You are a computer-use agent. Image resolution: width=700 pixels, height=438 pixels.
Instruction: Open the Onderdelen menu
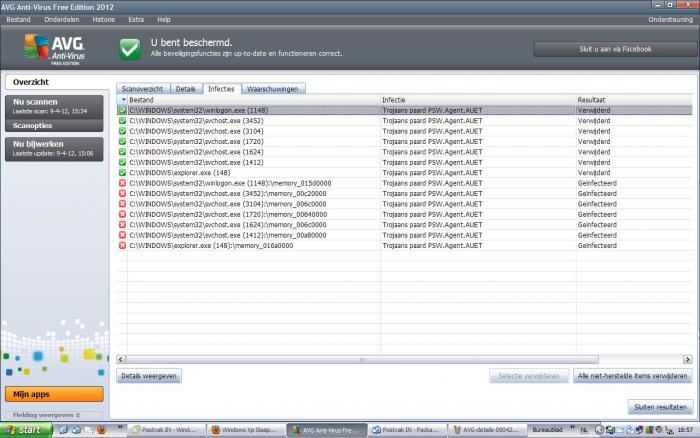pos(62,20)
